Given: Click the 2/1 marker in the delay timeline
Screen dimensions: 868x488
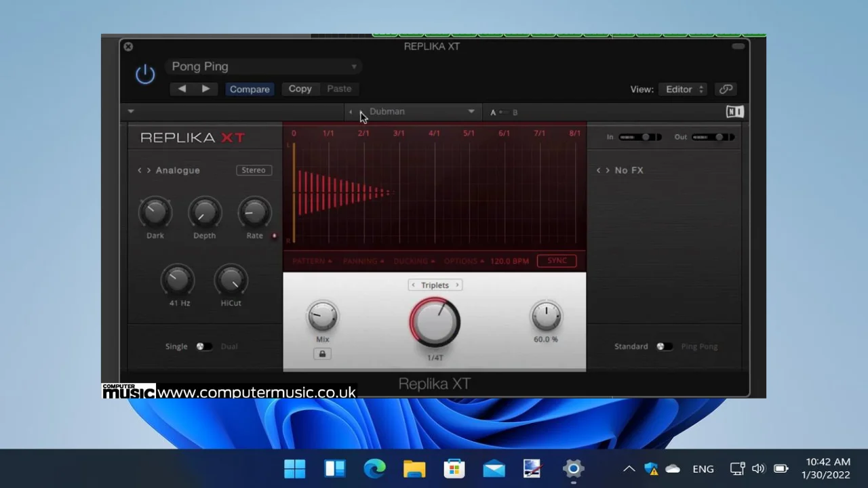Looking at the screenshot, I should coord(363,134).
